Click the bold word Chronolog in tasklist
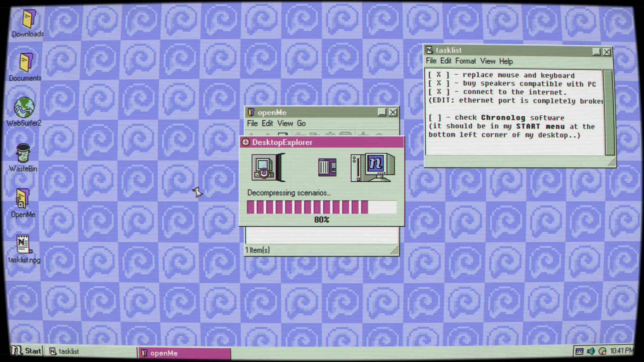Viewport: 644px width, 362px height. [x=503, y=118]
